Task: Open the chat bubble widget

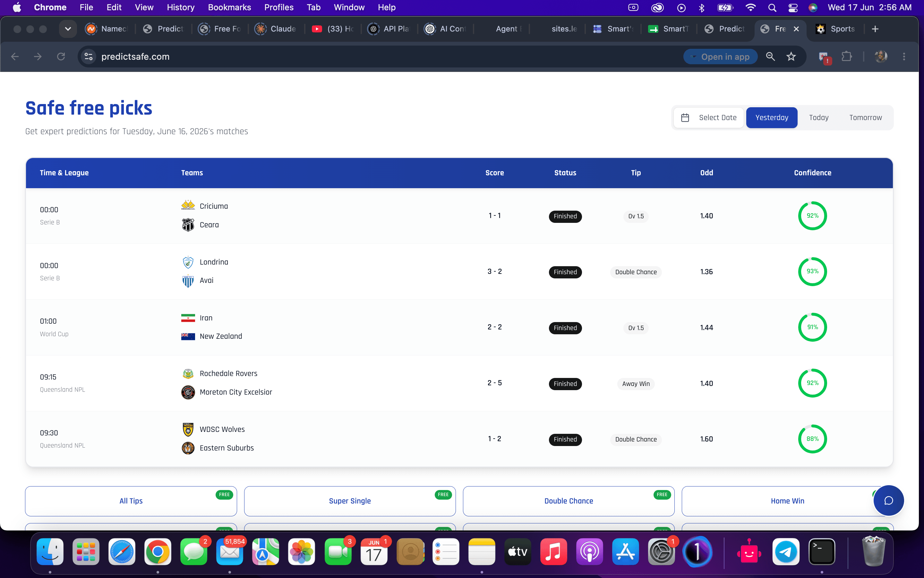Action: 888,500
